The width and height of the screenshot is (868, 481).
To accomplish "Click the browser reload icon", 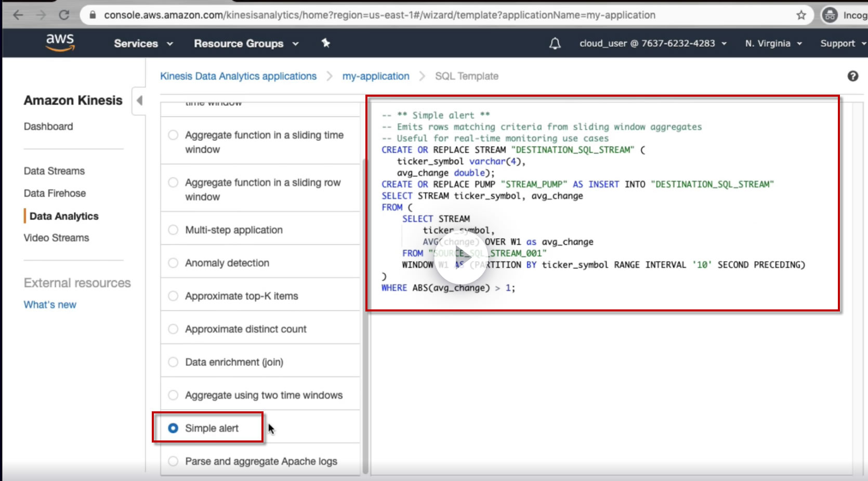I will coord(64,15).
